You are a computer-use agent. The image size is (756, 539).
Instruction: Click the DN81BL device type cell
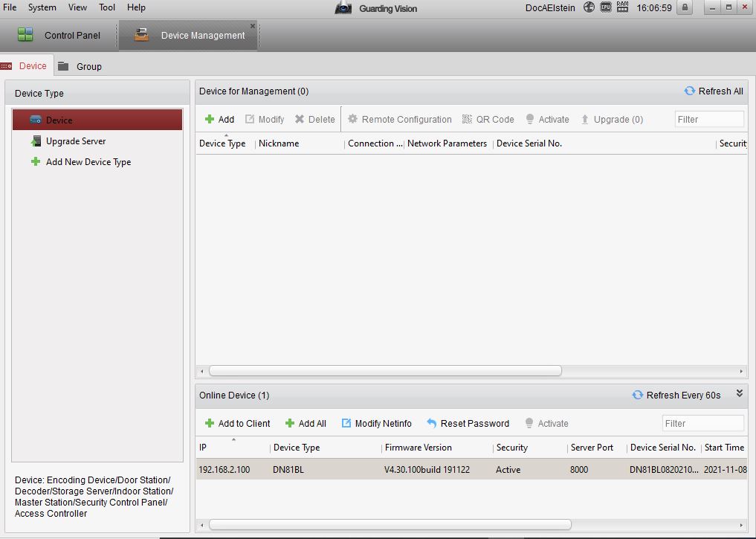(288, 470)
